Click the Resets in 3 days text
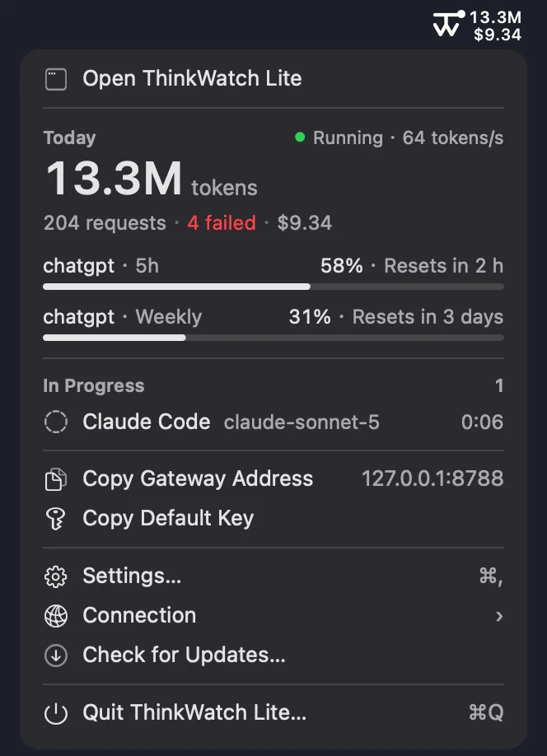The height and width of the screenshot is (756, 547). [428, 317]
